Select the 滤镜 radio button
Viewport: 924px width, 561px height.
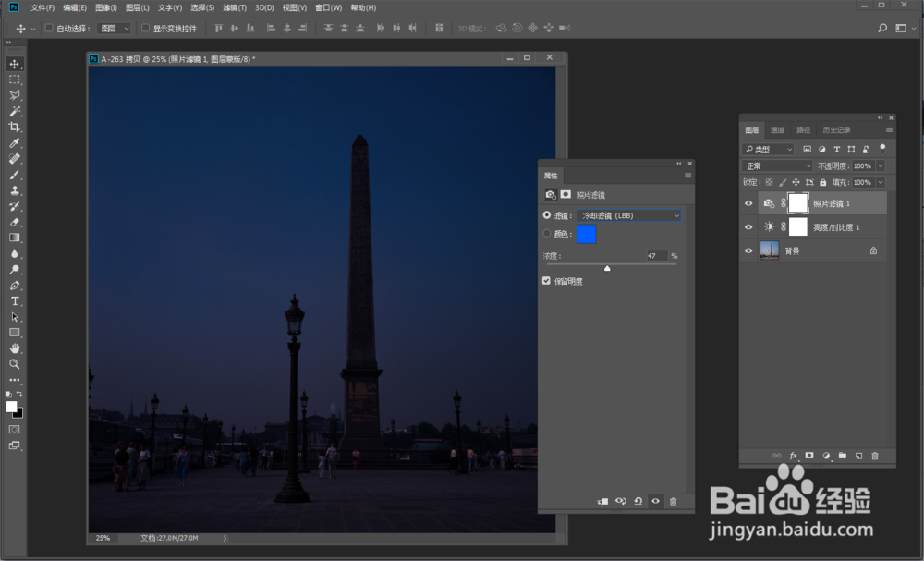tap(547, 215)
